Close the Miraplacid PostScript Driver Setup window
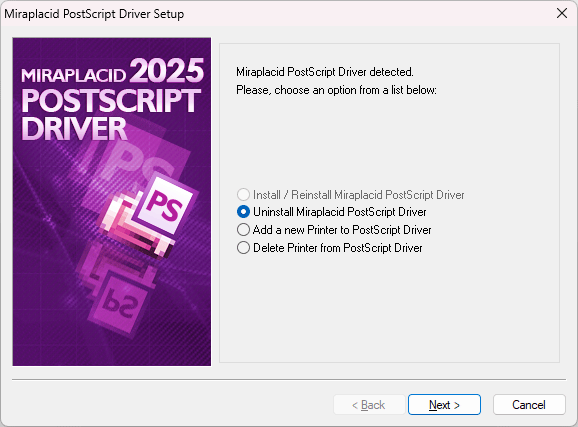 click(562, 13)
